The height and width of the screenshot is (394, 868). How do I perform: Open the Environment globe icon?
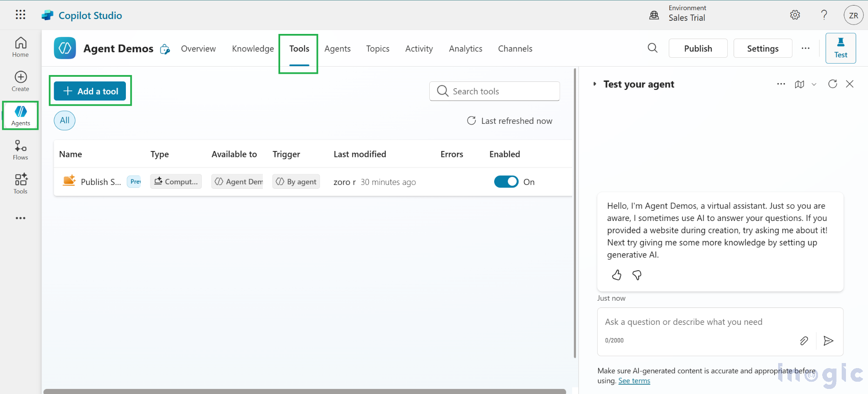click(x=654, y=15)
